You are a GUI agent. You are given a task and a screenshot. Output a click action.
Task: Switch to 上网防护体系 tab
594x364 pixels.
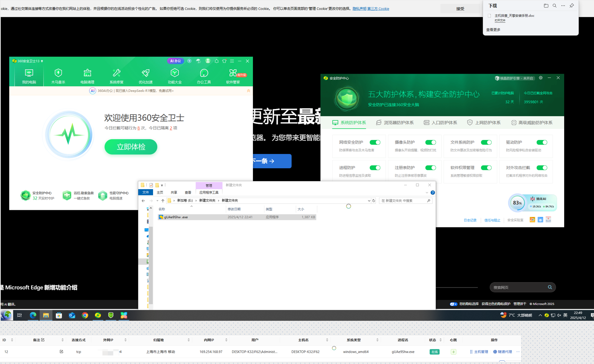pyautogui.click(x=484, y=122)
